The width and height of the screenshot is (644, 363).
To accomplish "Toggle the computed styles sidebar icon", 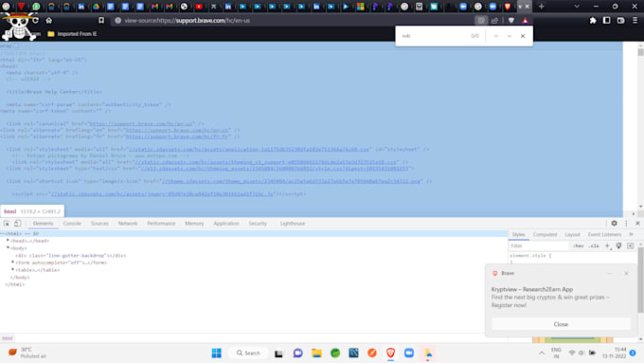I will click(631, 245).
